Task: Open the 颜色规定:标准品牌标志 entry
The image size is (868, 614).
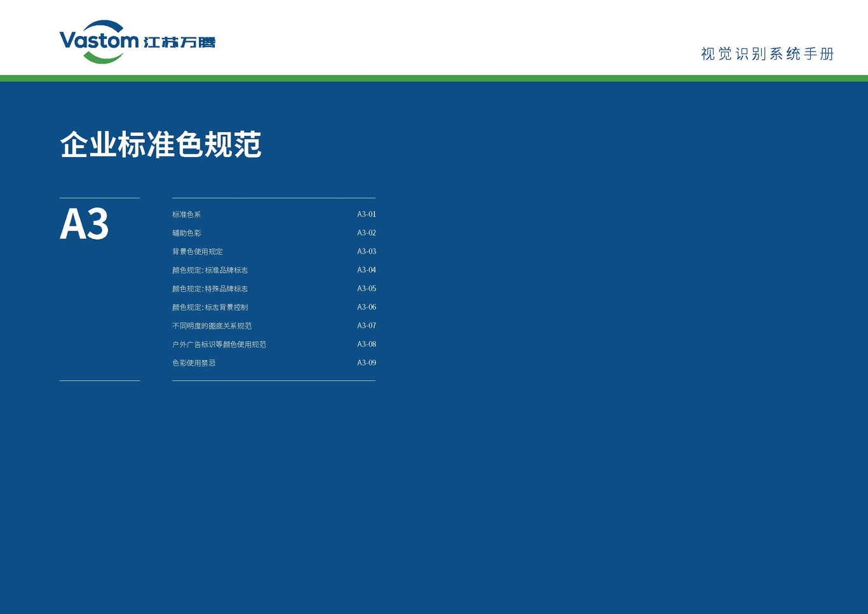Action: pyautogui.click(x=210, y=270)
